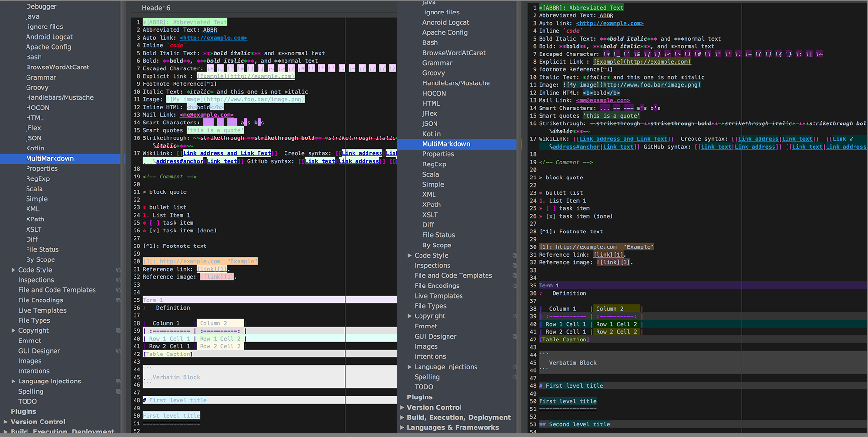Click project icon beside Copyright in left panel
This screenshot has width=868, height=437.
pos(118,331)
